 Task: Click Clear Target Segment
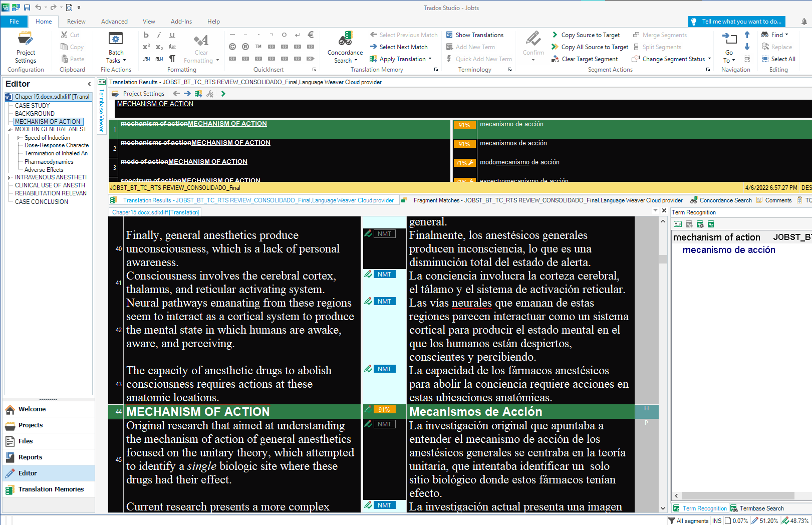tap(589, 59)
